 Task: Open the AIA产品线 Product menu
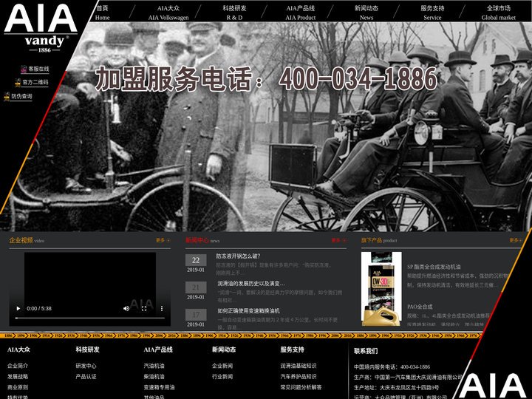[300, 13]
